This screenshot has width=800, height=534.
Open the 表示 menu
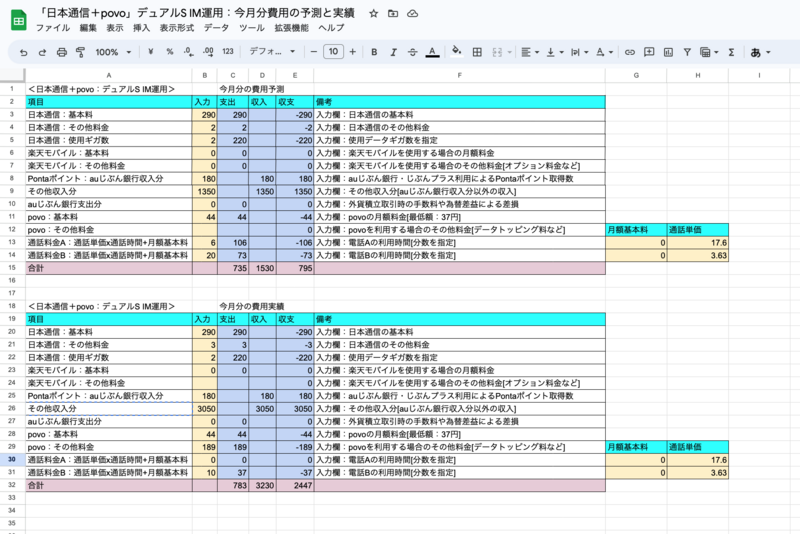[x=114, y=28]
